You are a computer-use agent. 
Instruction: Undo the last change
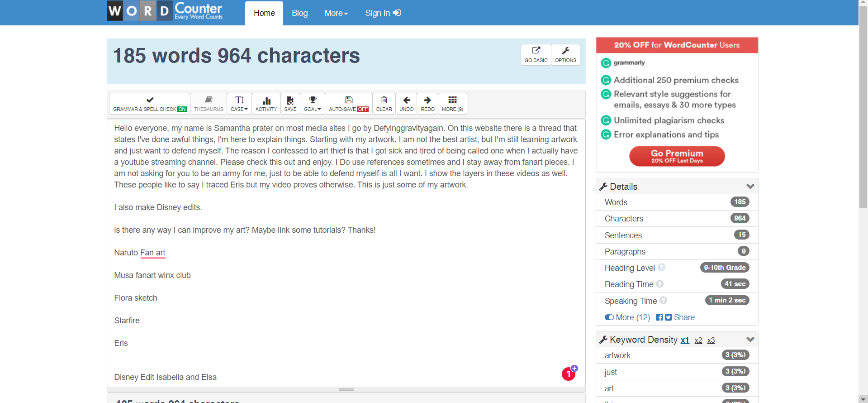click(406, 104)
